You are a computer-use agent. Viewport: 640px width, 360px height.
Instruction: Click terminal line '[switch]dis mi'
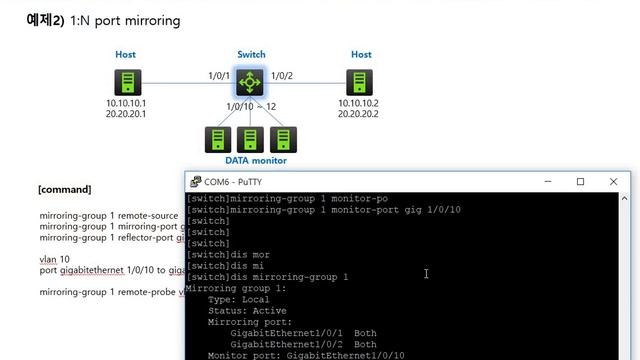point(225,266)
